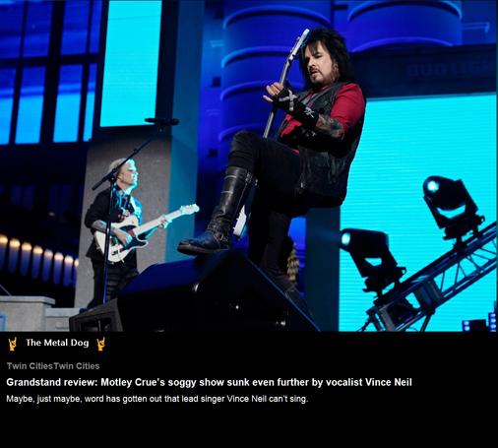
Task: Click the rock-hand icon left of The Metal Dog
Action: click(x=13, y=344)
